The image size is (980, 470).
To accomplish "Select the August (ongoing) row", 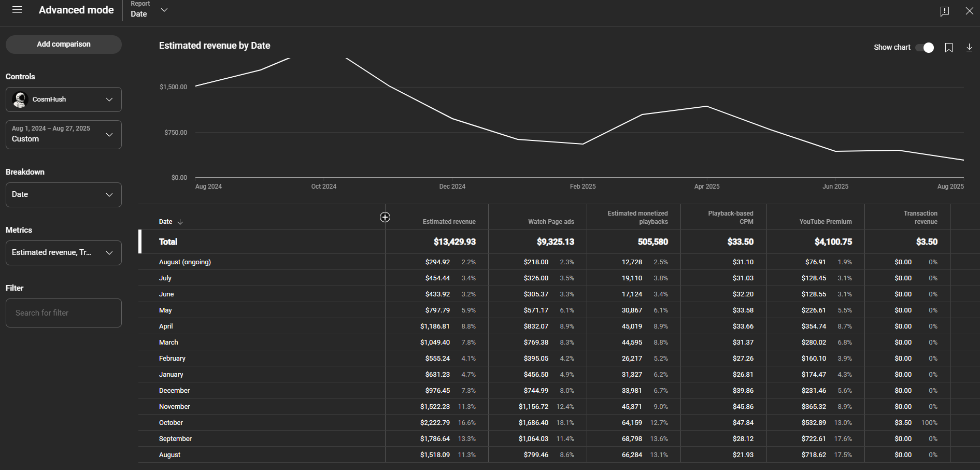I will 559,262.
